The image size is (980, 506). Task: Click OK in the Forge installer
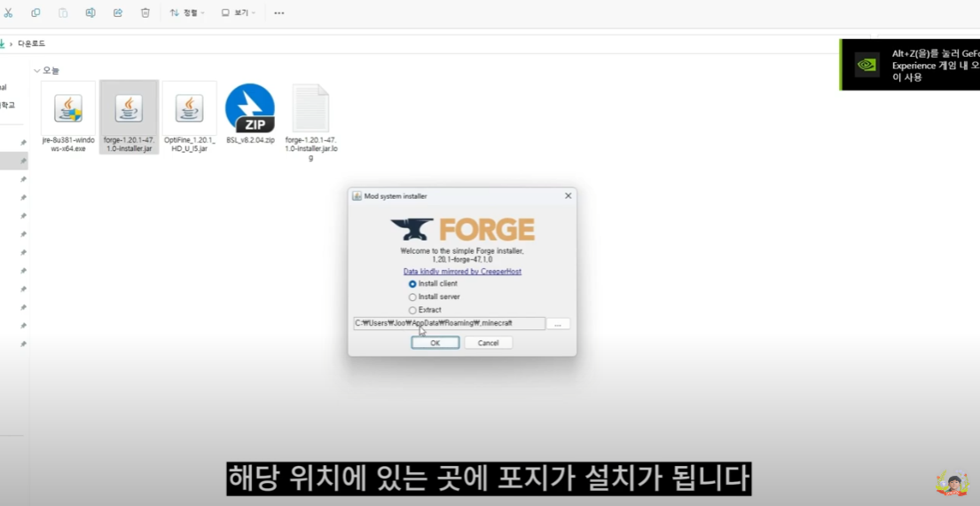pyautogui.click(x=435, y=343)
